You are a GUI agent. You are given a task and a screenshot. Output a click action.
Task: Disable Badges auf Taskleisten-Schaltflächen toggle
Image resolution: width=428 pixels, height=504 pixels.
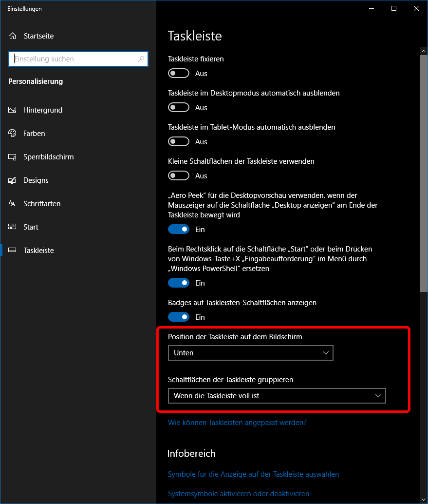(179, 317)
